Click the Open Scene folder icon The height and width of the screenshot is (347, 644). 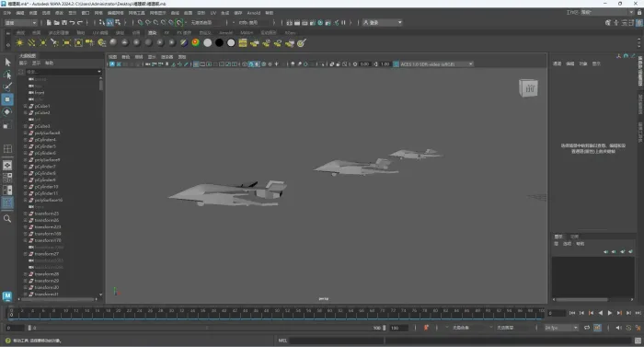coord(57,23)
